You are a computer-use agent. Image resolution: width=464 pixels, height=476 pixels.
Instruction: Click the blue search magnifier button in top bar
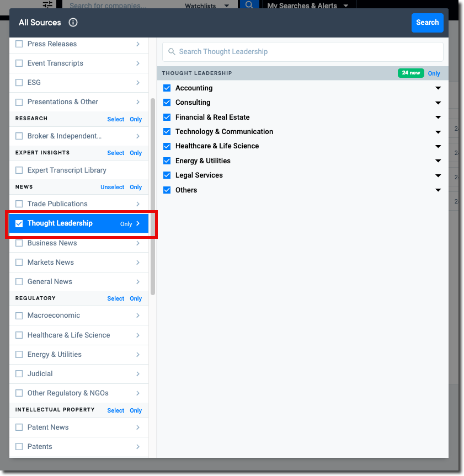pos(249,5)
